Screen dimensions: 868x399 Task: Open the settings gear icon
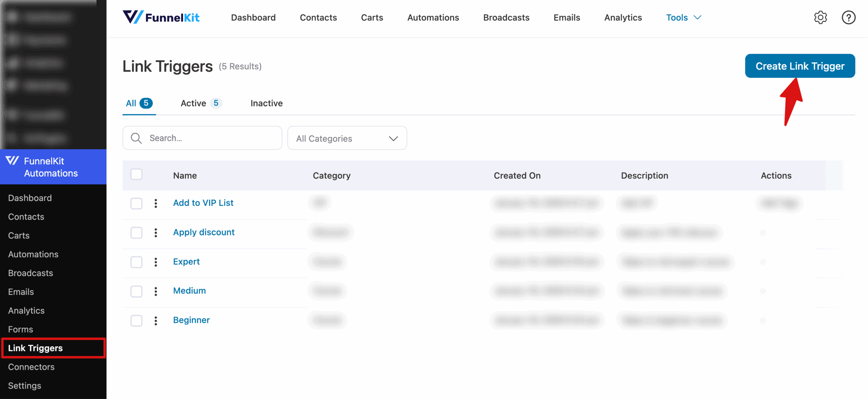click(820, 17)
